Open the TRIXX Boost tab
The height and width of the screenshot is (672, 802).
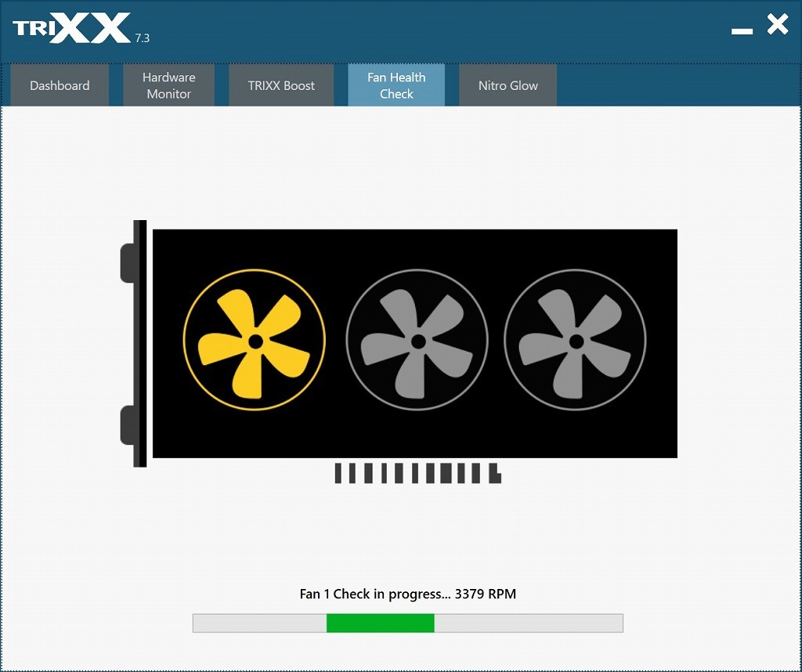[x=281, y=85]
